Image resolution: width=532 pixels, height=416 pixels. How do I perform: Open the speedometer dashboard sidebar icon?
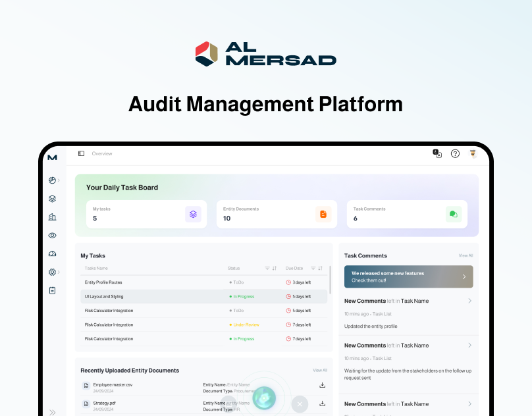[x=52, y=254]
